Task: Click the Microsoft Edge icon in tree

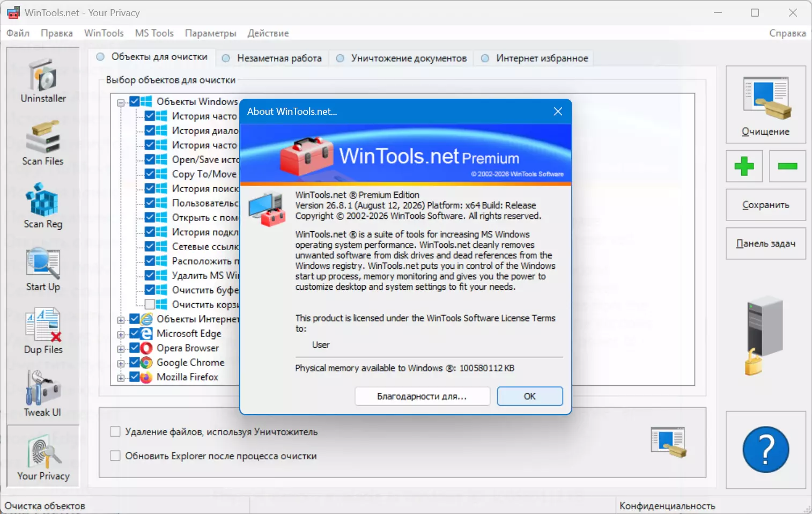Action: click(146, 334)
